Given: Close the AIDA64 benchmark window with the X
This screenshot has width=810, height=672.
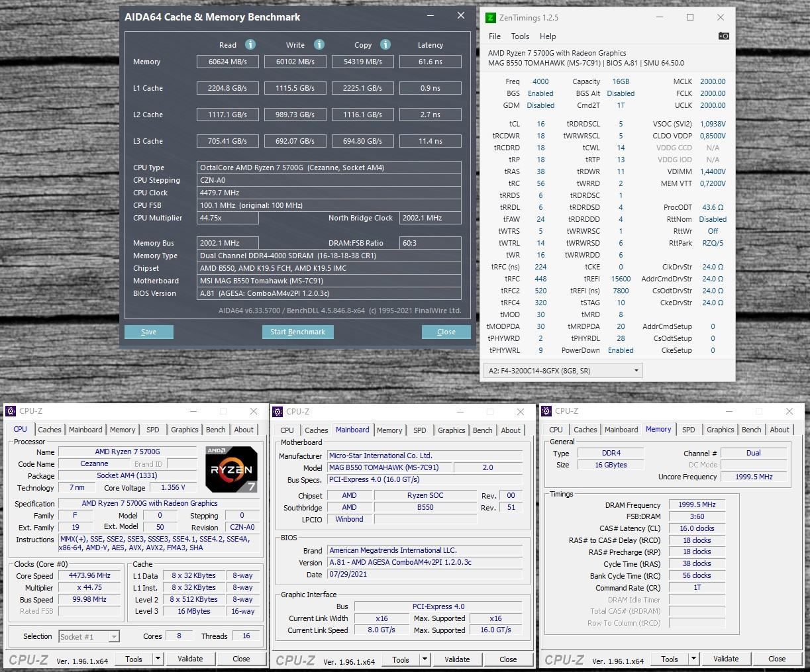Looking at the screenshot, I should click(x=461, y=16).
